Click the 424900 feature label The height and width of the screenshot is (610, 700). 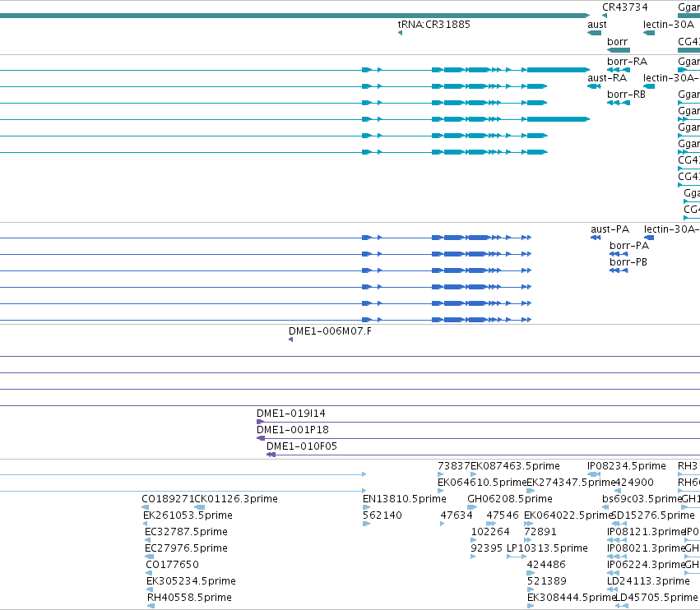click(x=634, y=483)
